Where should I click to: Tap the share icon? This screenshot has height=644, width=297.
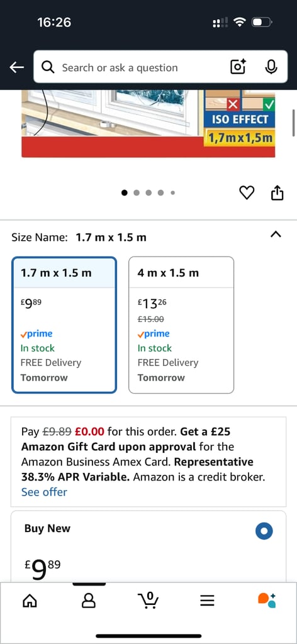277,192
